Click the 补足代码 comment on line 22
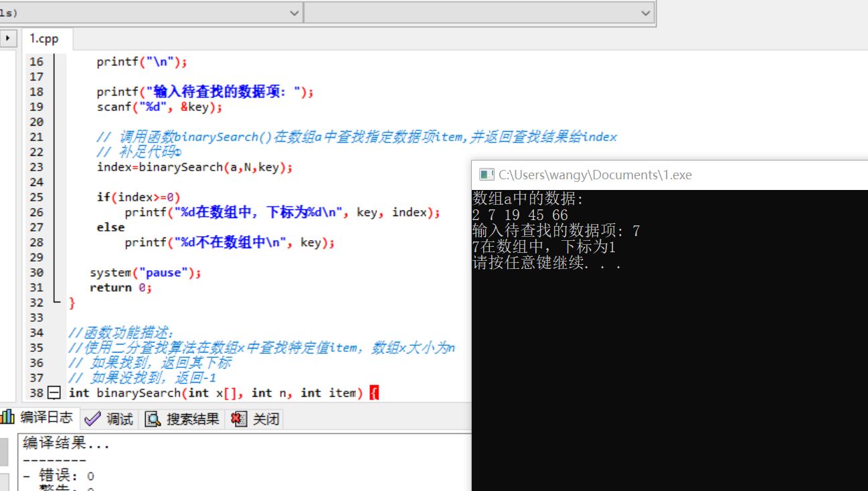Screen dimensions: 868x491 pos(139,152)
